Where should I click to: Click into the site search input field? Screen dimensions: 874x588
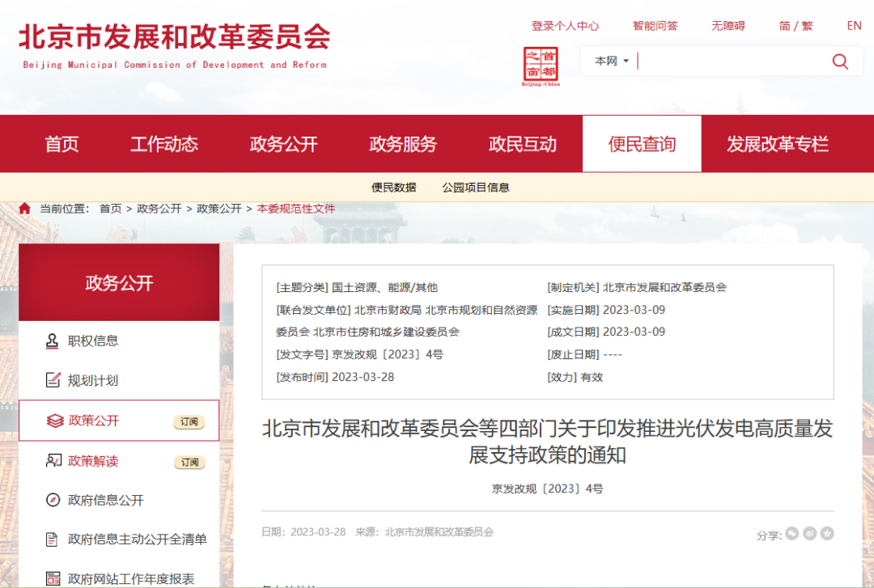[x=728, y=61]
